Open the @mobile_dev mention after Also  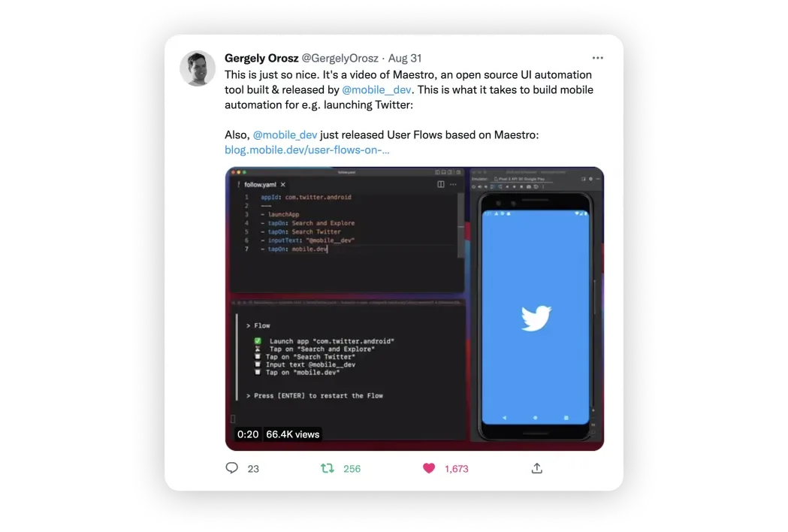(285, 135)
